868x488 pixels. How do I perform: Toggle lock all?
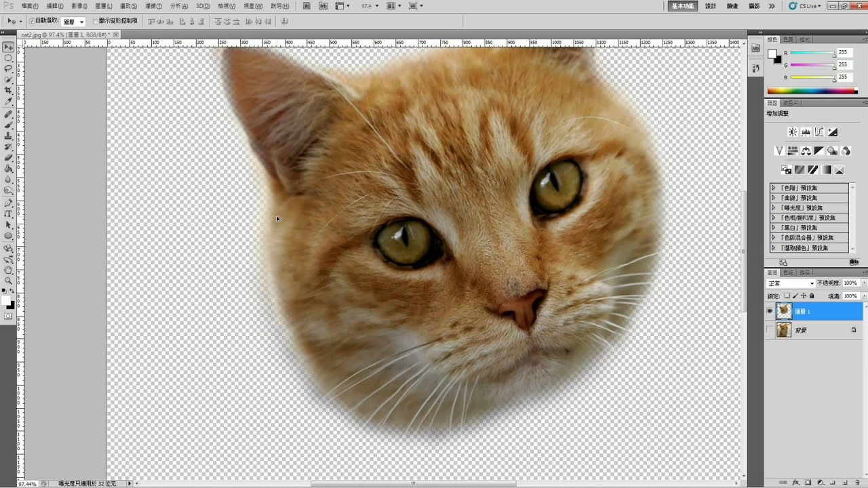[812, 296]
